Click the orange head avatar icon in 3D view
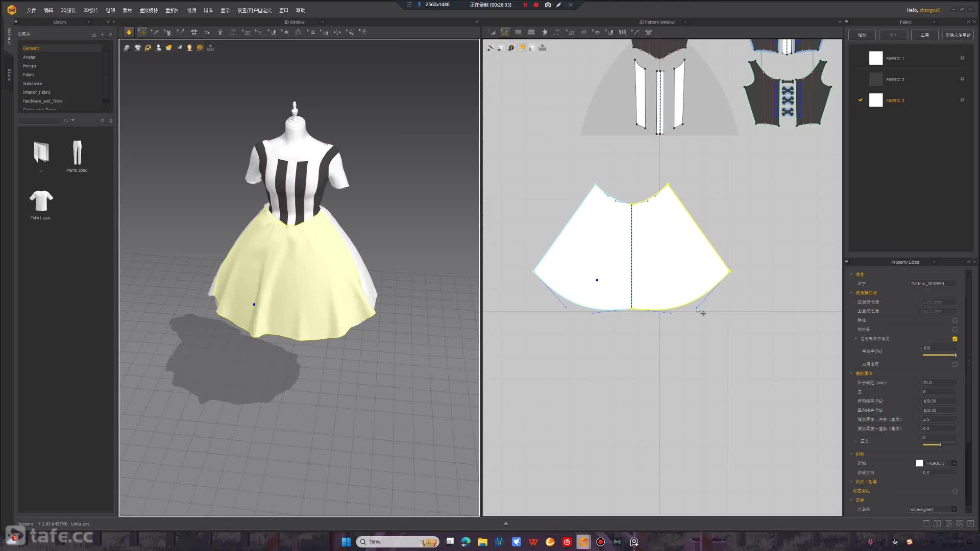Image resolution: width=980 pixels, height=551 pixels. coord(189,47)
